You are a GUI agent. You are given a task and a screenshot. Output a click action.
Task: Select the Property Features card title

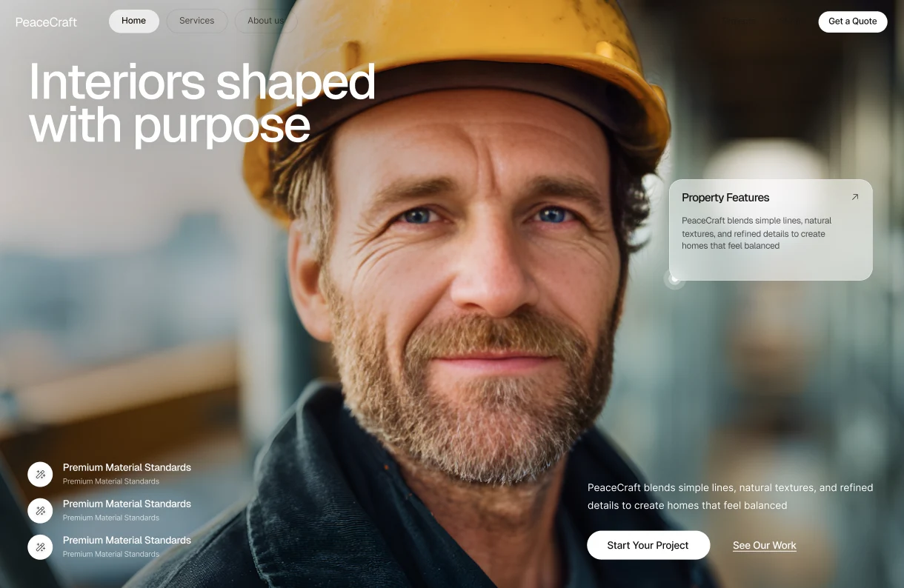(x=725, y=198)
